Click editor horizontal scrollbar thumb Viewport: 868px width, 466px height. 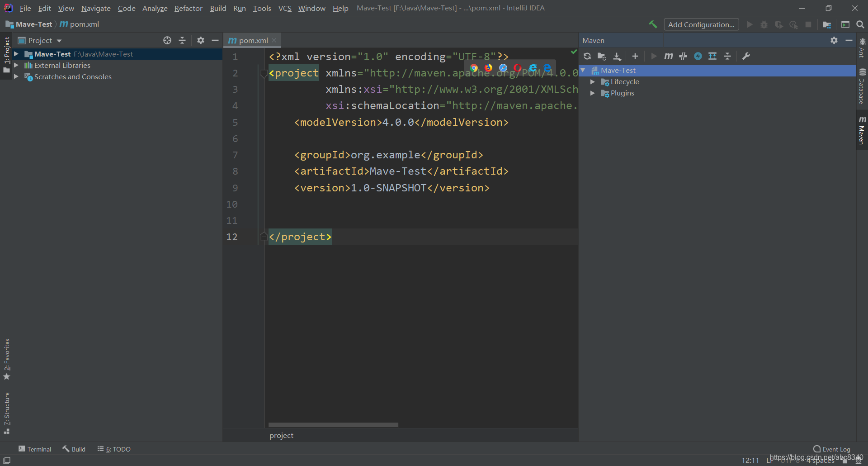coord(333,425)
